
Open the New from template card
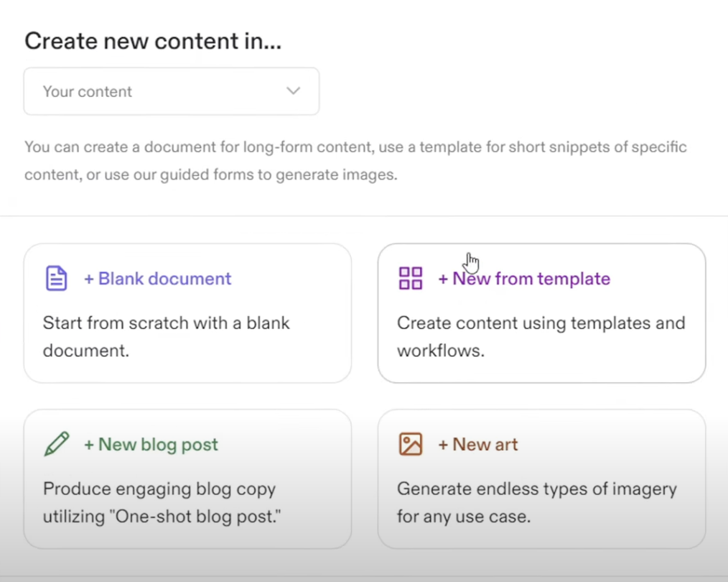pyautogui.click(x=541, y=313)
